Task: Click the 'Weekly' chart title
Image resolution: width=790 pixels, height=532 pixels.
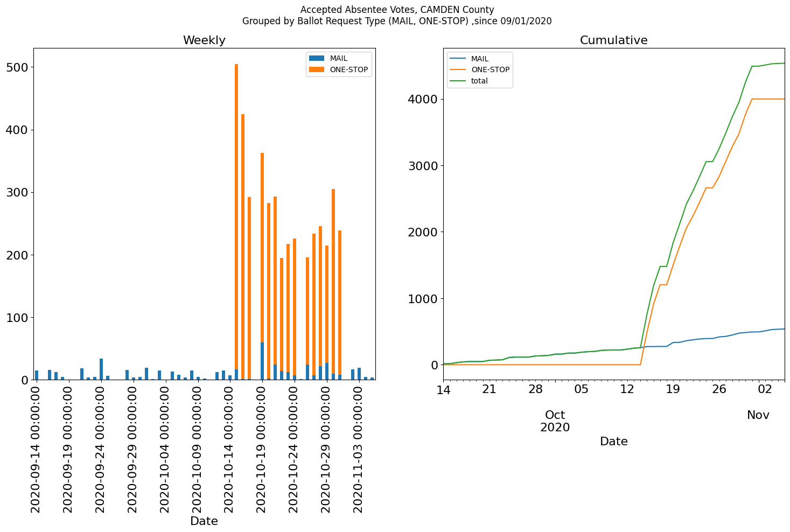Action: 204,40
